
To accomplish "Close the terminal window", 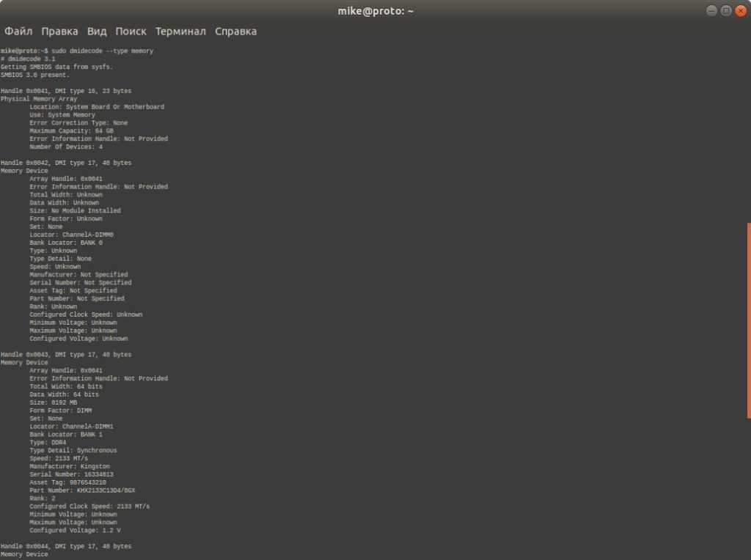I will click(x=739, y=10).
